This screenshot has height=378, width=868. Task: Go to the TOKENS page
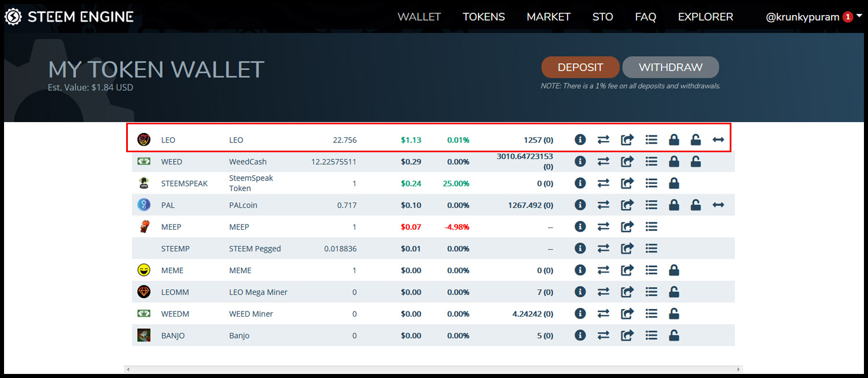point(483,17)
